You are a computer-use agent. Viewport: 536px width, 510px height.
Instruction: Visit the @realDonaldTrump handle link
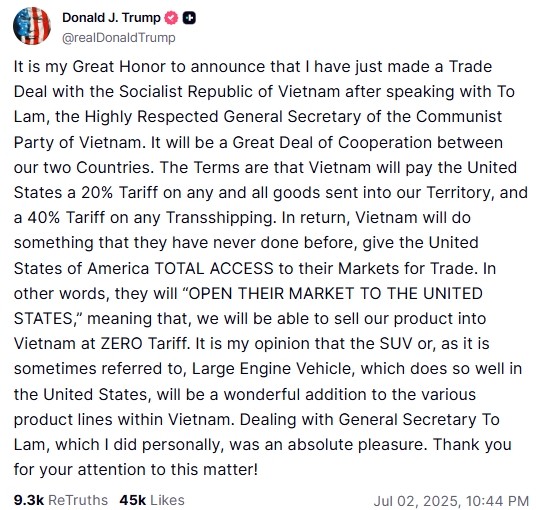click(x=119, y=37)
